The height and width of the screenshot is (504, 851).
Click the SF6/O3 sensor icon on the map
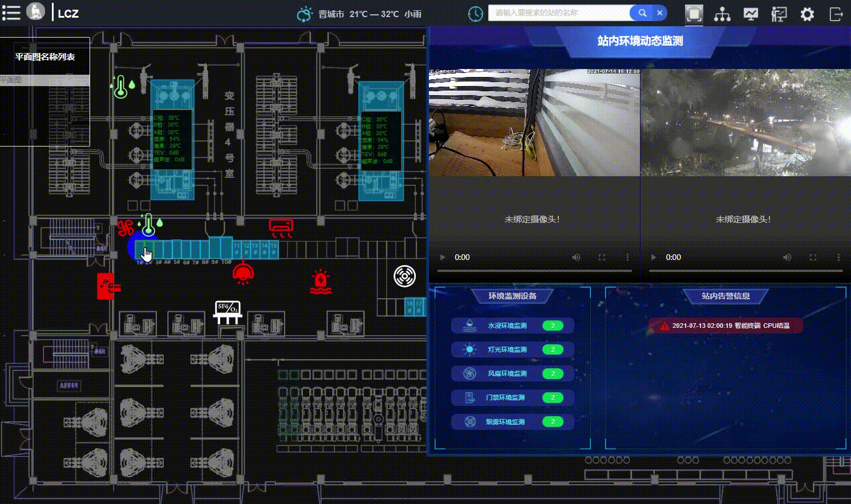coord(227,311)
